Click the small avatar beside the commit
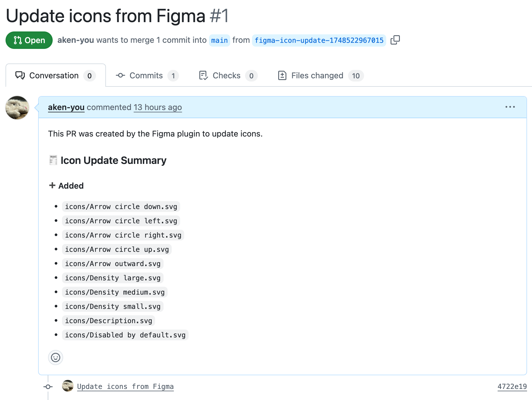Viewport: 532px width, 400px height. pos(68,386)
